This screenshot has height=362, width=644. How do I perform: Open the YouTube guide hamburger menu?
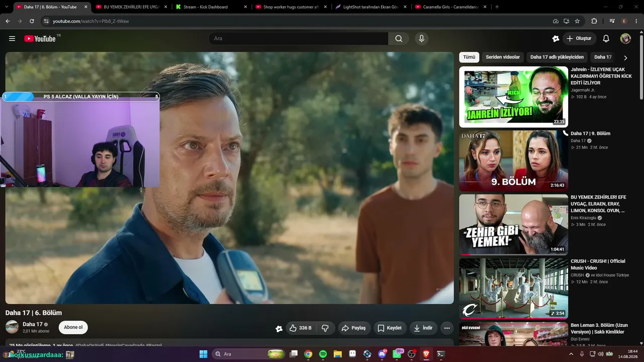tap(12, 39)
